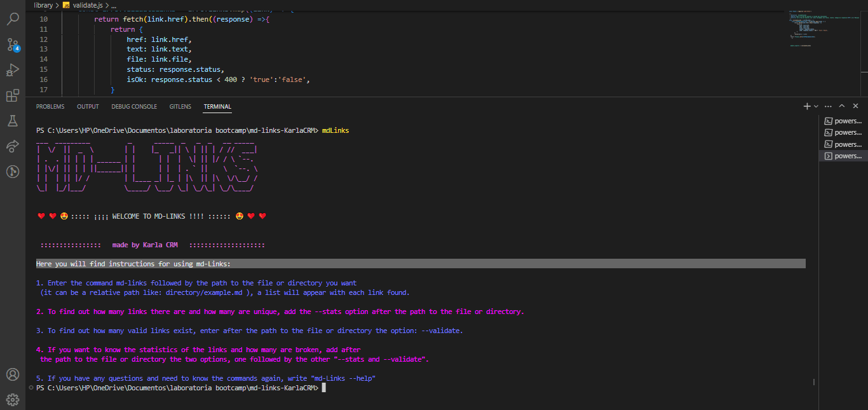Open Source Control view with badge
Viewport: 868px width, 410px height.
click(13, 45)
